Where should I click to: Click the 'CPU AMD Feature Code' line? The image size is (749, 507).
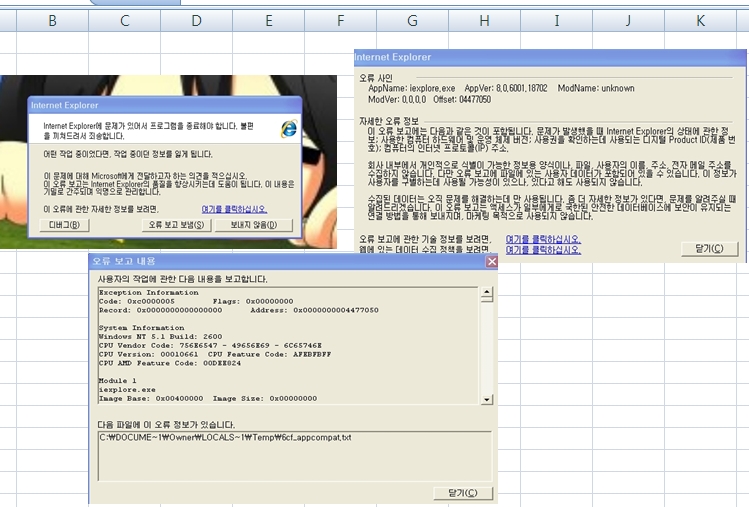coord(170,363)
